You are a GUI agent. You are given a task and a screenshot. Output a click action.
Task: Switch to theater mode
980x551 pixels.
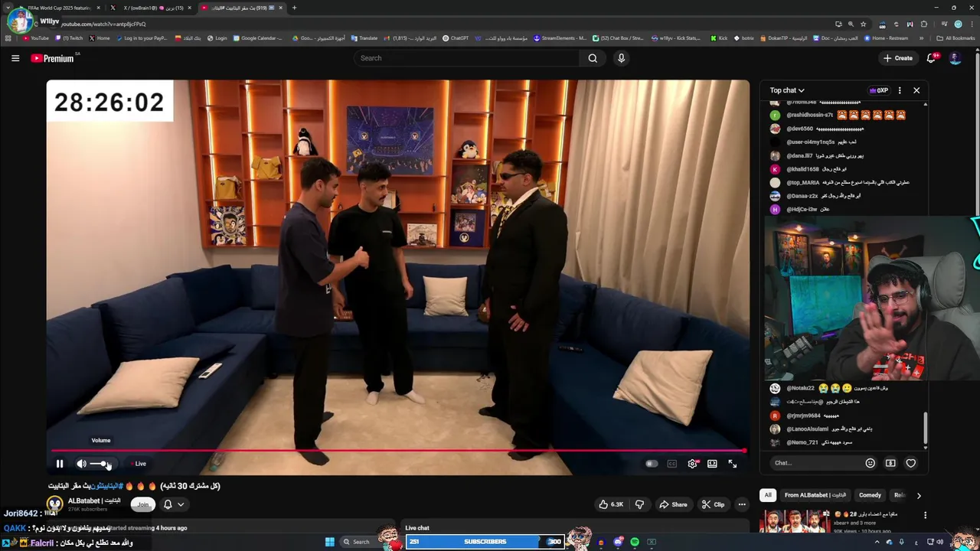[x=712, y=464]
